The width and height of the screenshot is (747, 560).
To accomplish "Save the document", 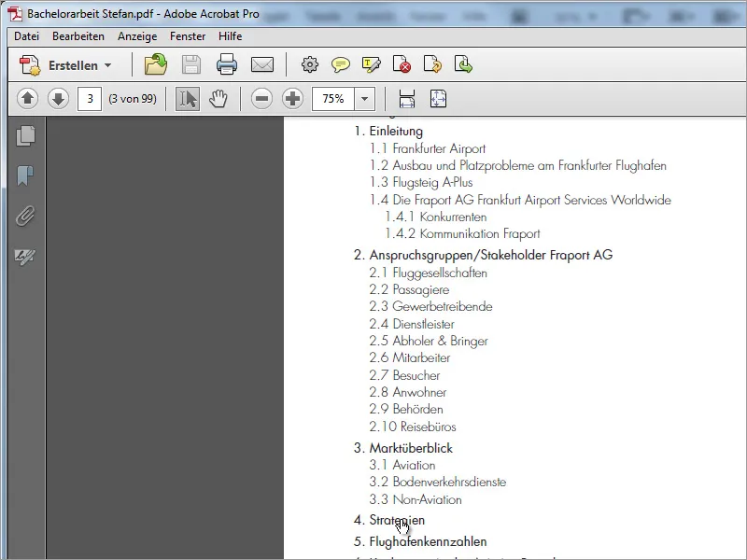I will click(x=191, y=64).
